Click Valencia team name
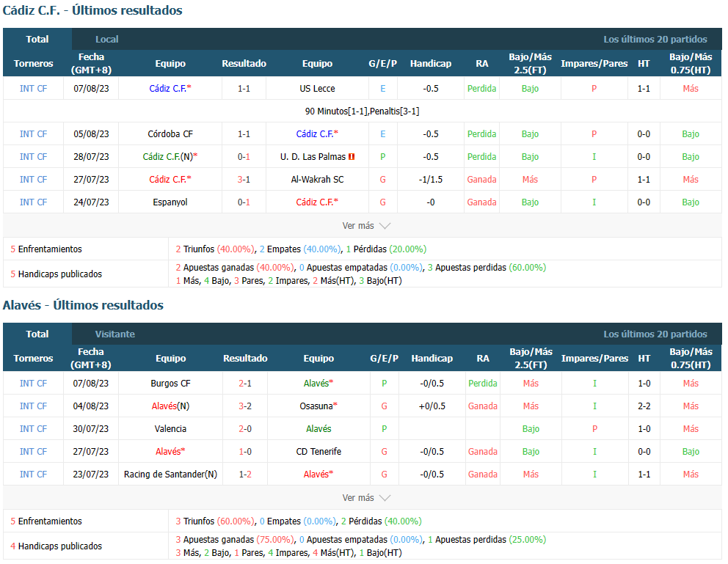The width and height of the screenshot is (728, 564). click(x=170, y=428)
